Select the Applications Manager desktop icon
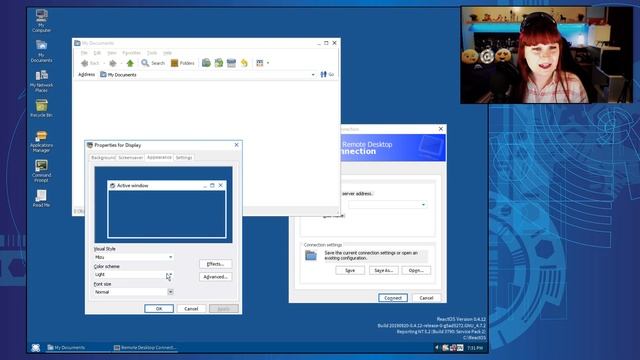The height and width of the screenshot is (360, 640). tap(42, 141)
